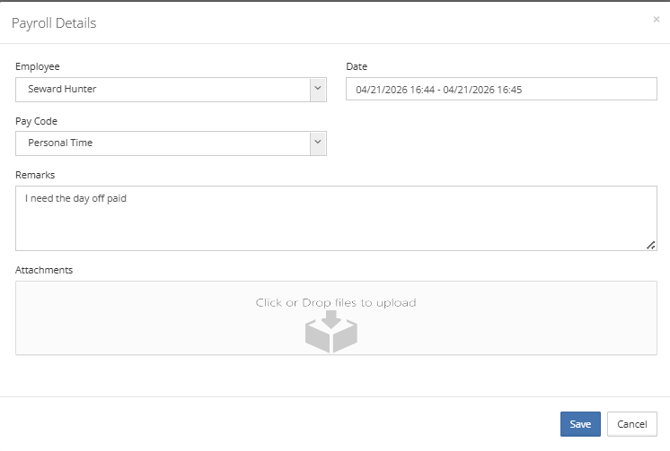Expand the Employee dropdown arrow
670x451 pixels.
tap(318, 89)
